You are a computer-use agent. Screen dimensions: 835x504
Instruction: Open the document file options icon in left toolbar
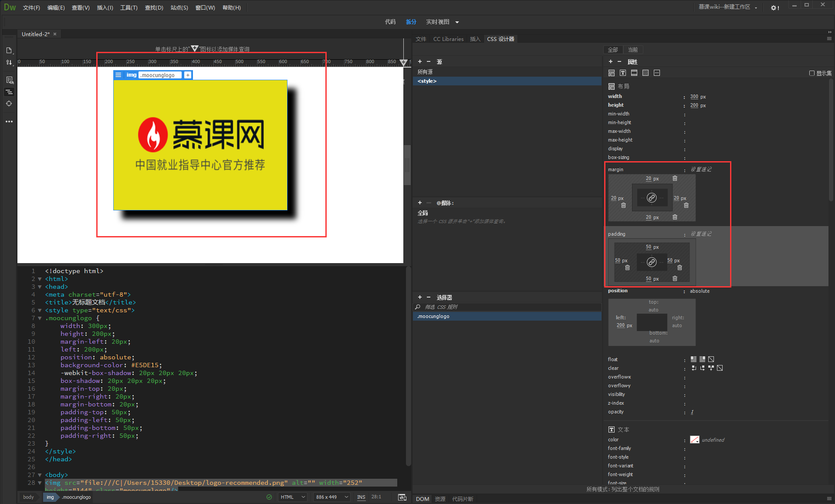[x=9, y=51]
